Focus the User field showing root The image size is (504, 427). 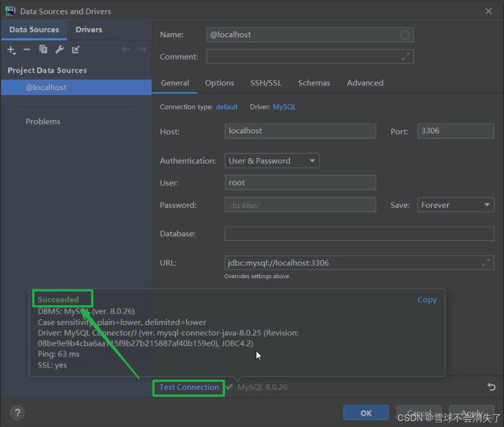click(x=300, y=183)
